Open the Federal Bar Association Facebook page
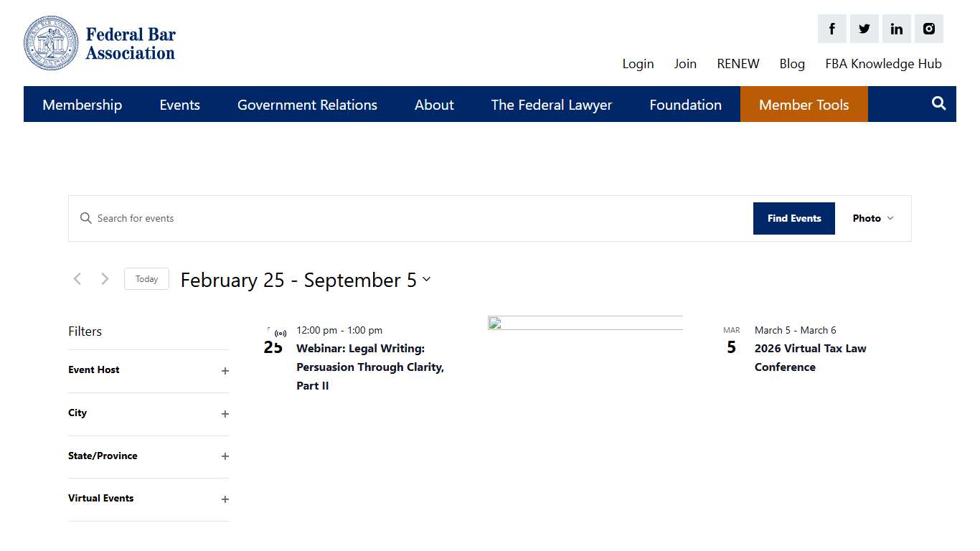Screen dimensions: 980x551 click(831, 29)
